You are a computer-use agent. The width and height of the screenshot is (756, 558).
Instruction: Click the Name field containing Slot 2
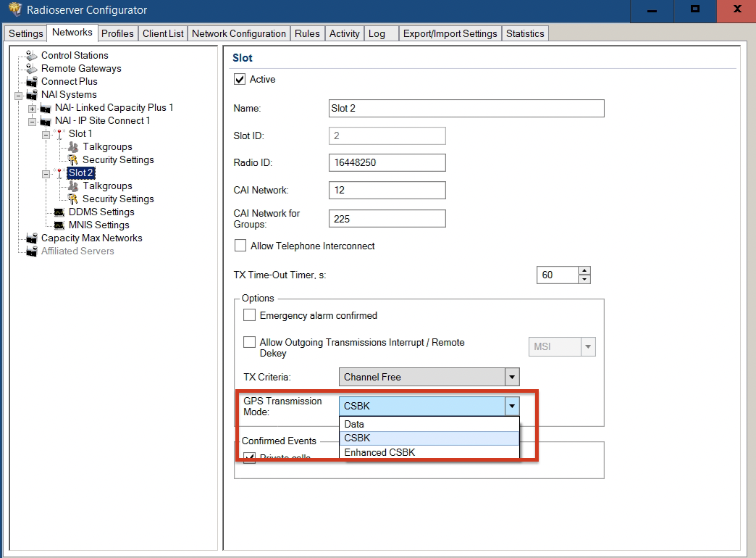pos(466,108)
